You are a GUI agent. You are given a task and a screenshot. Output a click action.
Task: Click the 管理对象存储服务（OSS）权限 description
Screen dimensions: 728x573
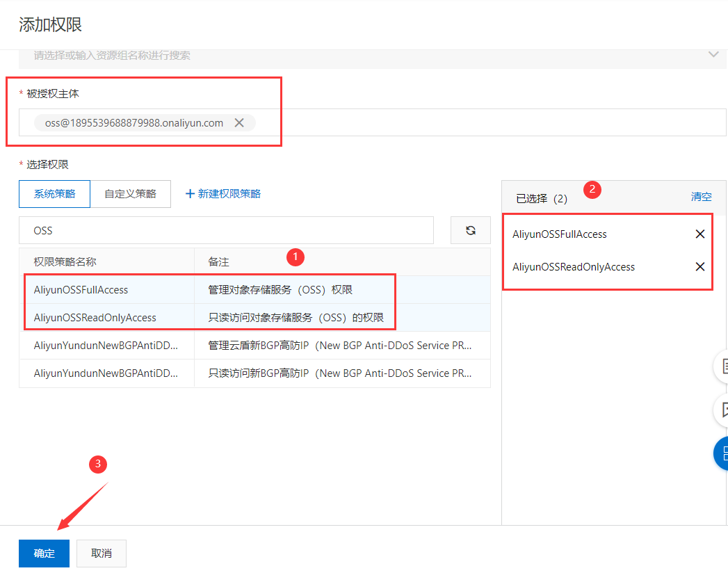[x=280, y=290]
